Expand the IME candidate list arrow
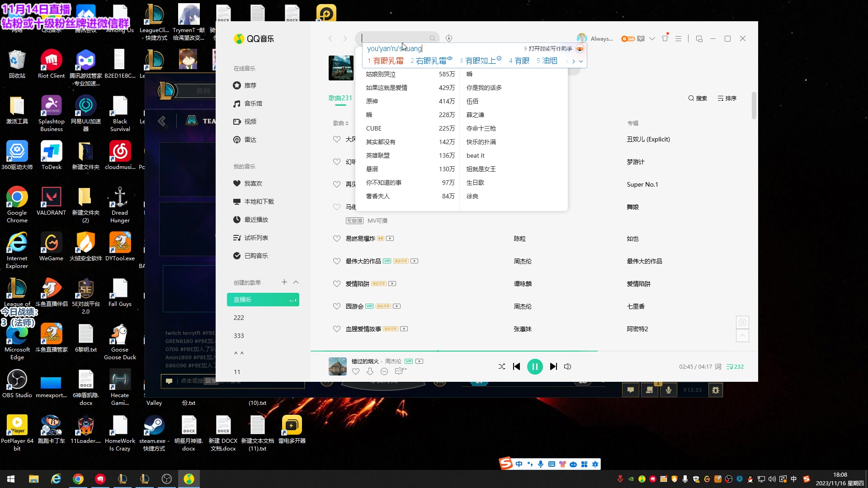The image size is (868, 488). [x=581, y=61]
